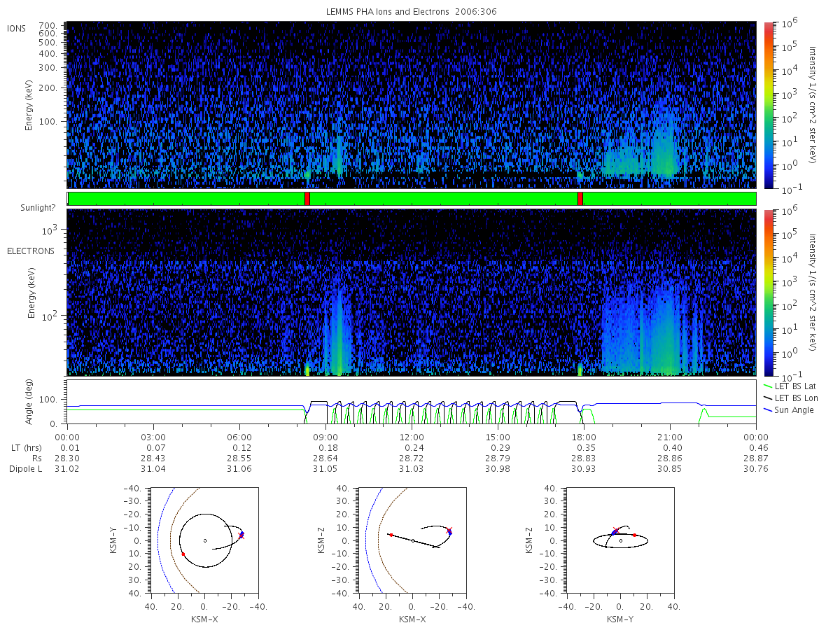Screen dimensions: 840x630
Task: Click the electron intensity color bar
Action: click(768, 292)
